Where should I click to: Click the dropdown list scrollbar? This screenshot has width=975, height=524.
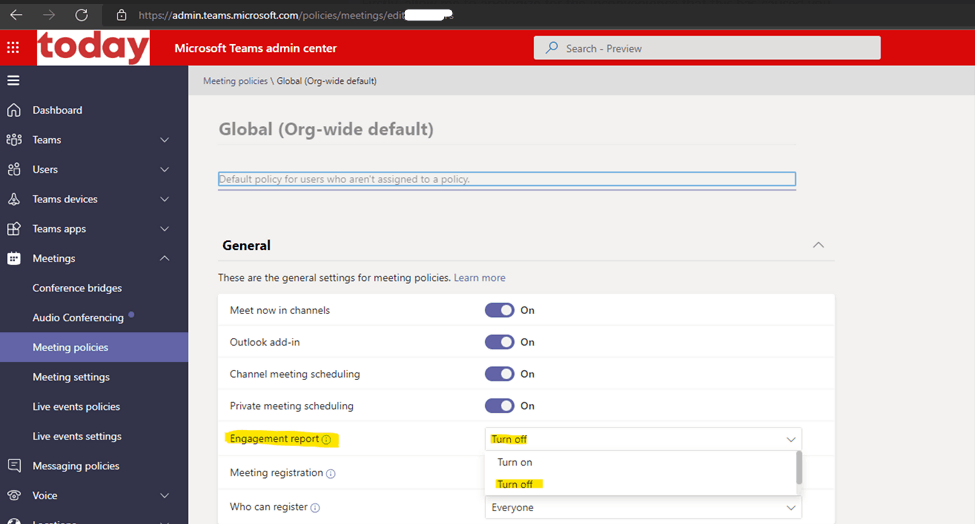point(799,467)
